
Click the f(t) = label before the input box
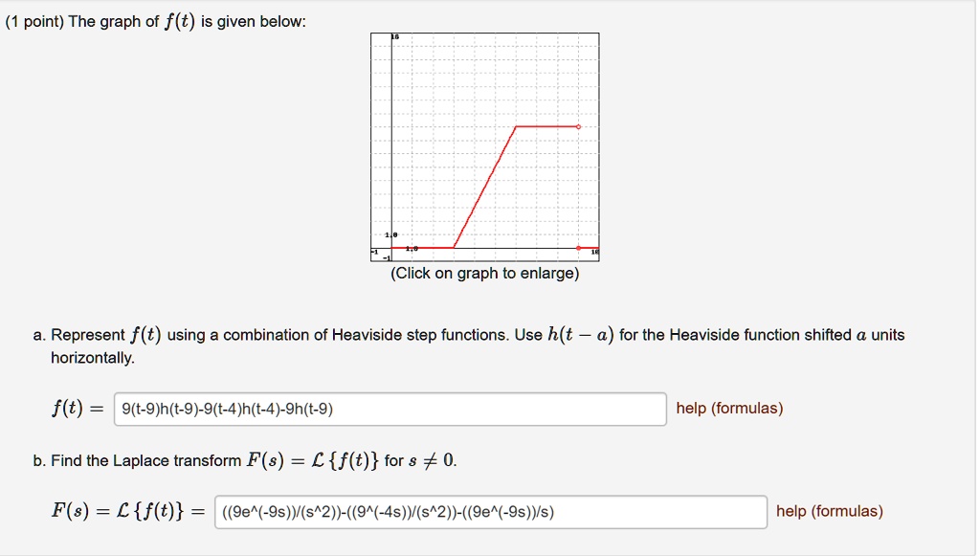pyautogui.click(x=75, y=408)
